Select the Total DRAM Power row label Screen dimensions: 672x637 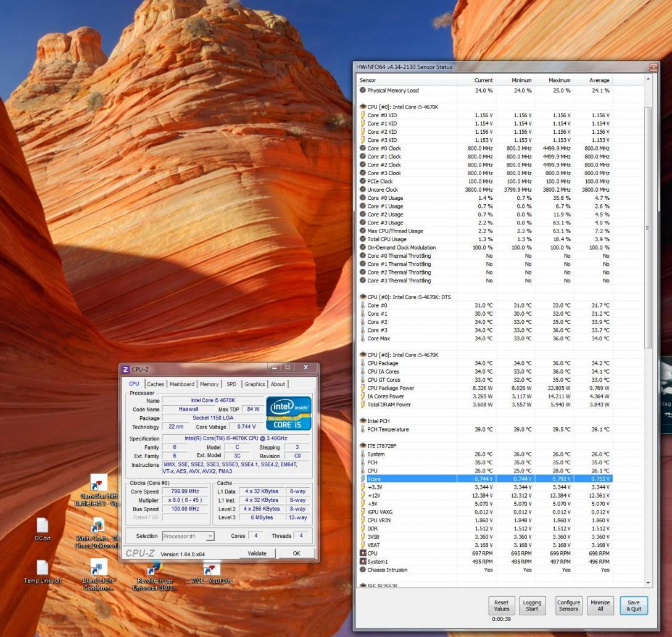(x=389, y=405)
